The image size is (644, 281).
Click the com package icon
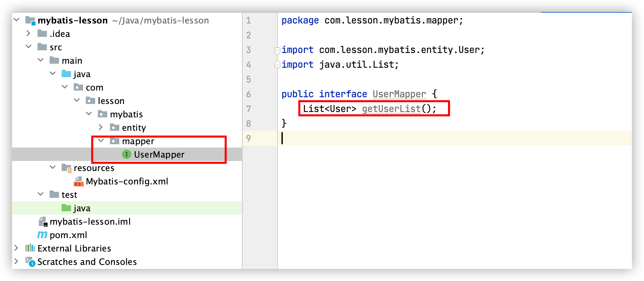(78, 87)
